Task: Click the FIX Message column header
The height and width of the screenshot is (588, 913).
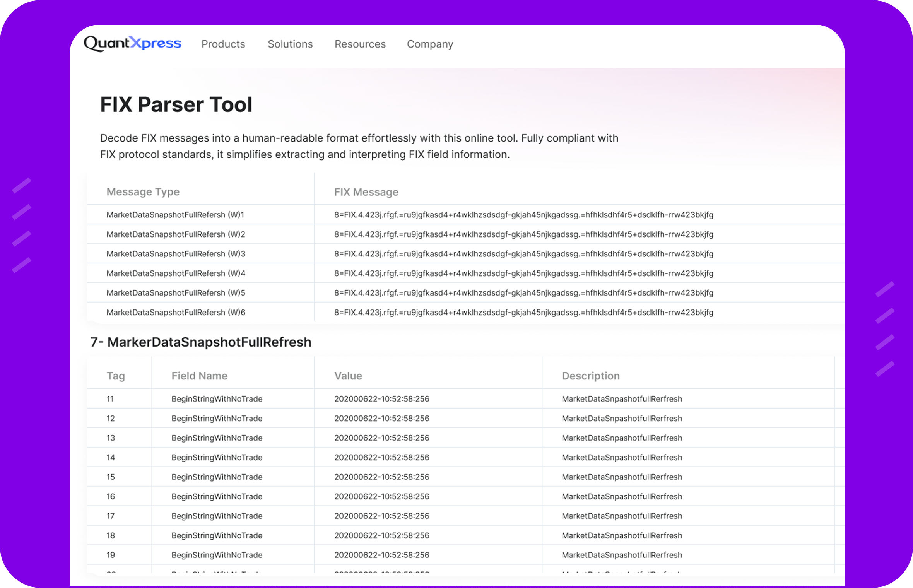Action: 366,192
